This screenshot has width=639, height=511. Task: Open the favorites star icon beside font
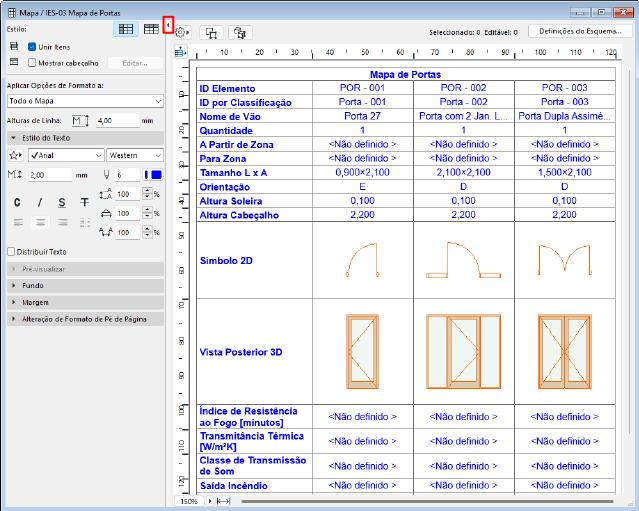[x=15, y=155]
